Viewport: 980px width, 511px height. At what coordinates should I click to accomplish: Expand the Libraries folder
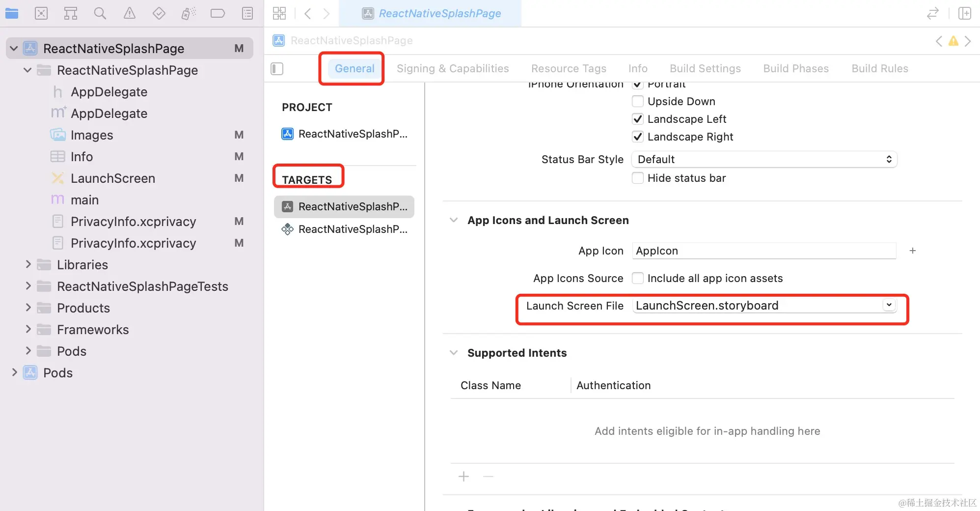[x=28, y=265]
